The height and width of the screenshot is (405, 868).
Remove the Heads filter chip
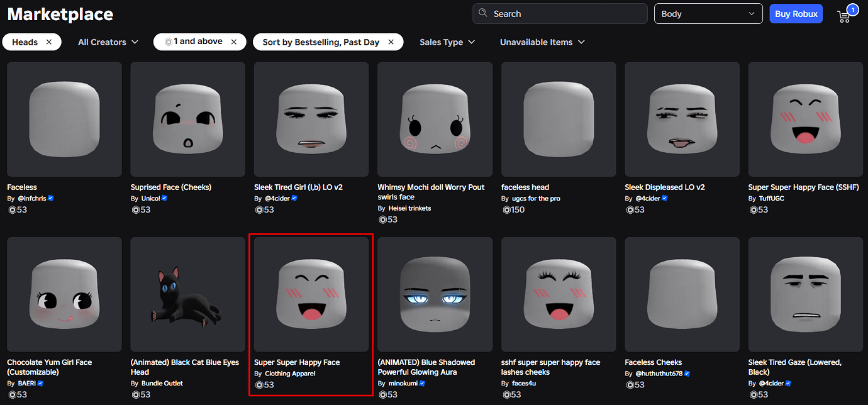tap(49, 42)
